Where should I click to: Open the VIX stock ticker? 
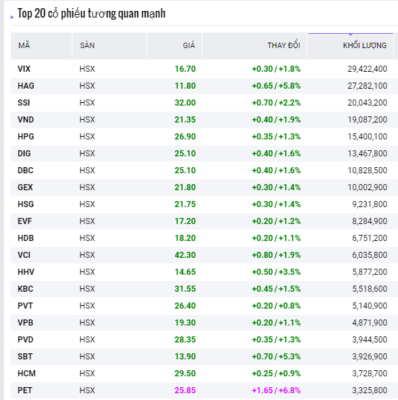point(24,69)
